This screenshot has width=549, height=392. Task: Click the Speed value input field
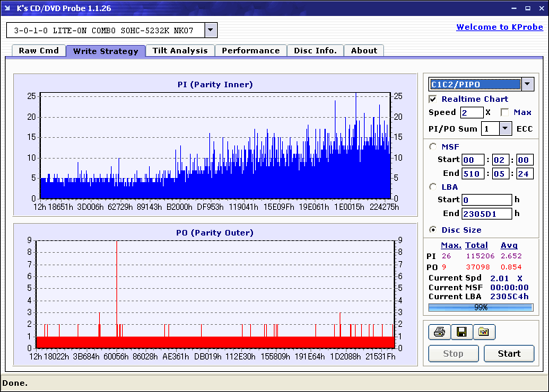(471, 112)
